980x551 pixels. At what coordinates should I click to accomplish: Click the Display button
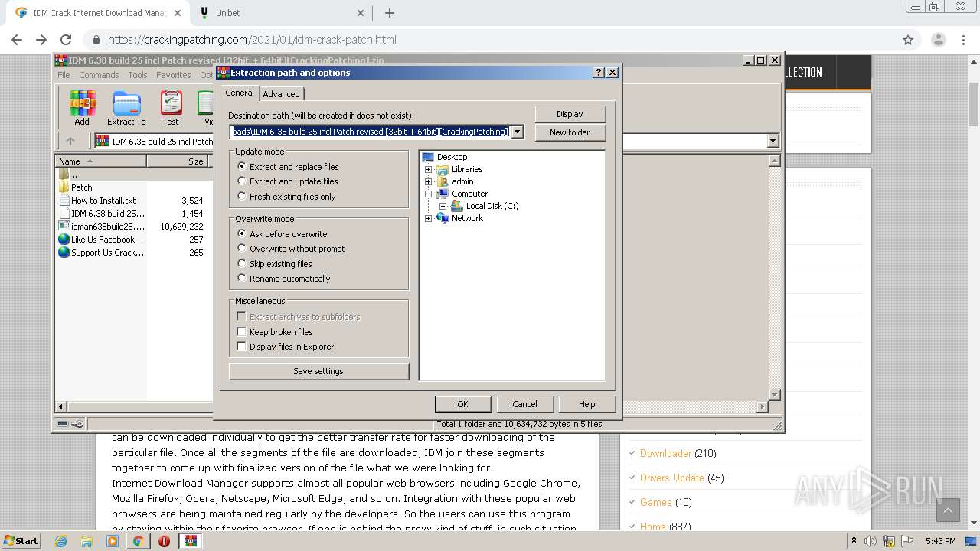(570, 114)
